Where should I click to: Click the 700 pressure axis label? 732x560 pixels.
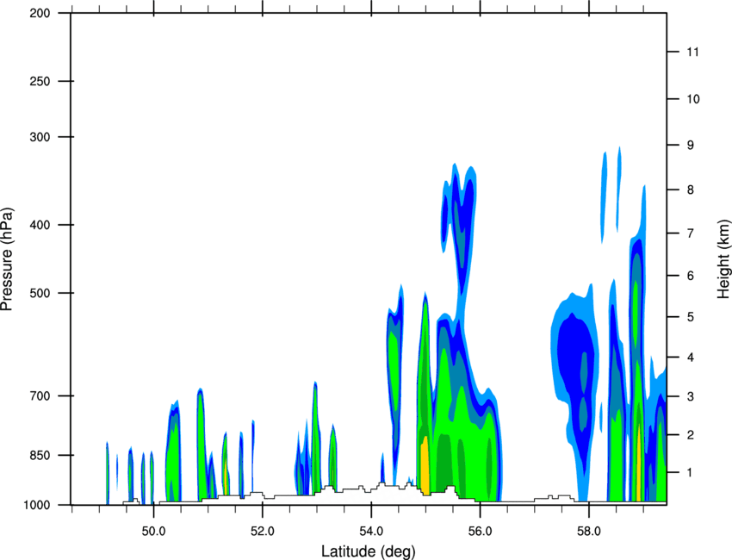coord(40,395)
